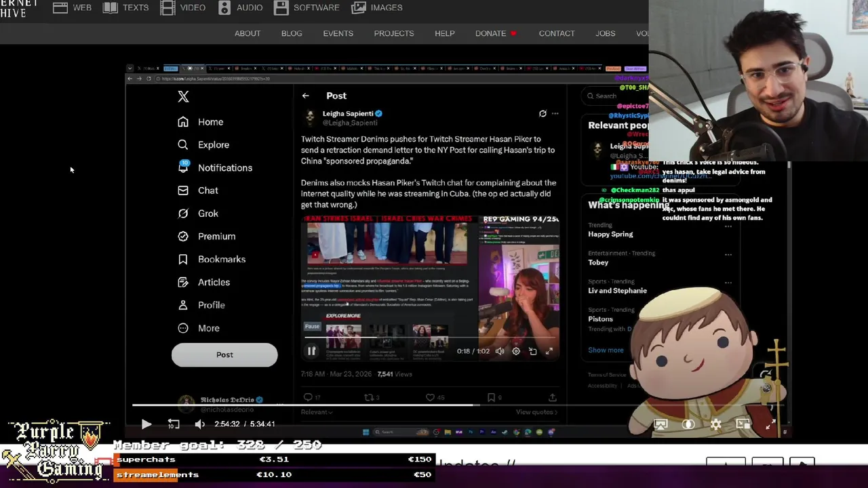868x488 pixels.
Task: Open Liv and Stephanie options dots
Action: [x=728, y=283]
